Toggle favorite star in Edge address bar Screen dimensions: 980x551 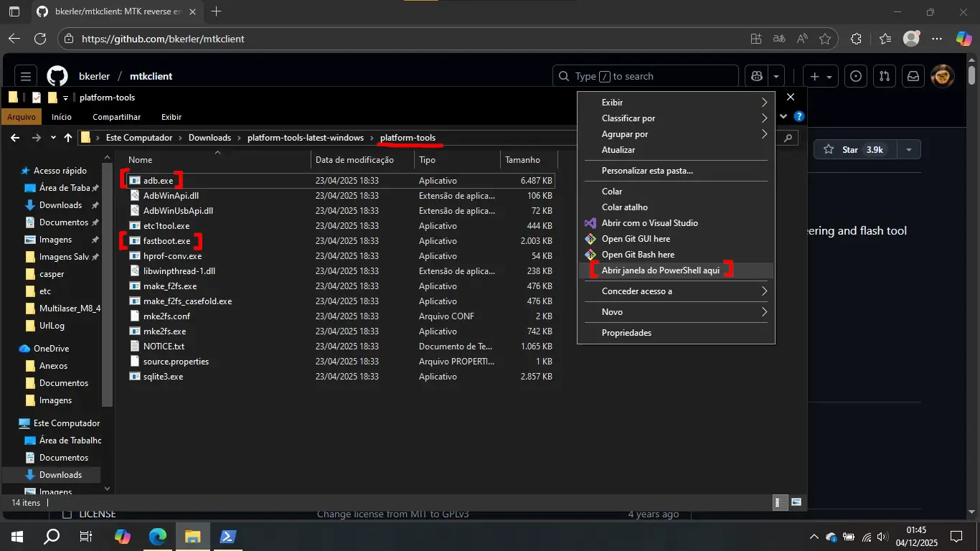[825, 39]
